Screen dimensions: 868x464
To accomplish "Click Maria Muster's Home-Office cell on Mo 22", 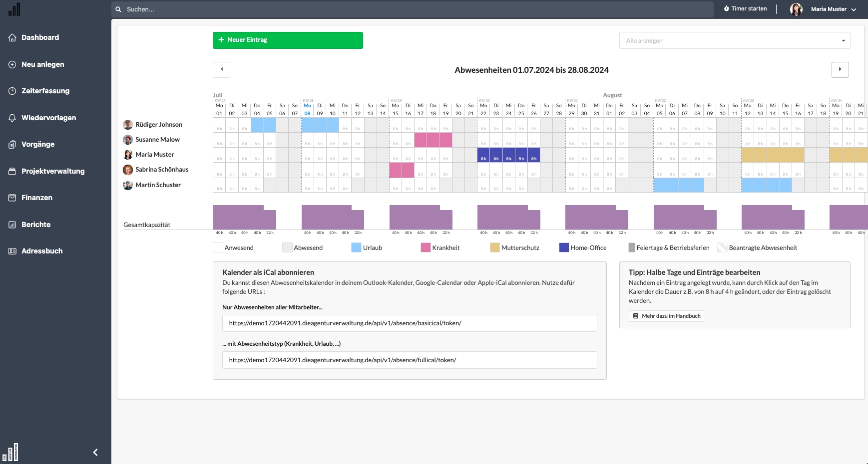I will click(x=483, y=155).
